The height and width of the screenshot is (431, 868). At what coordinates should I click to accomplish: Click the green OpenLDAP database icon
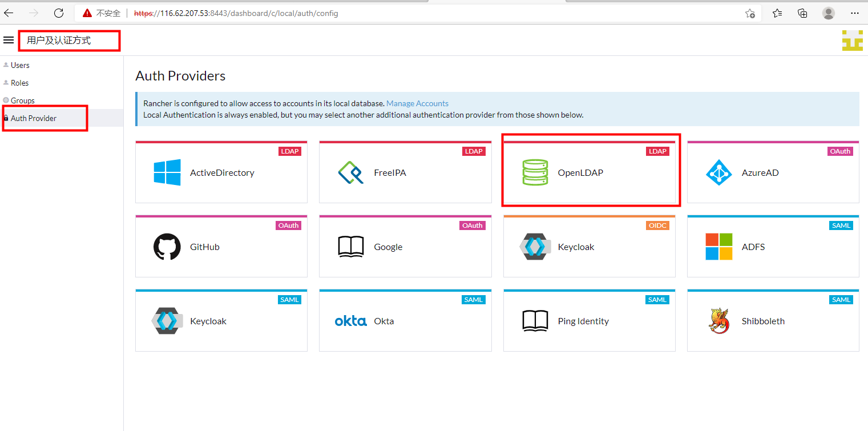[x=535, y=172]
